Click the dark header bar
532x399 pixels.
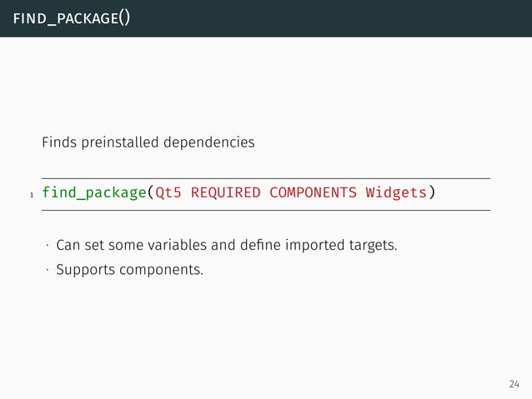[x=334, y=17]
